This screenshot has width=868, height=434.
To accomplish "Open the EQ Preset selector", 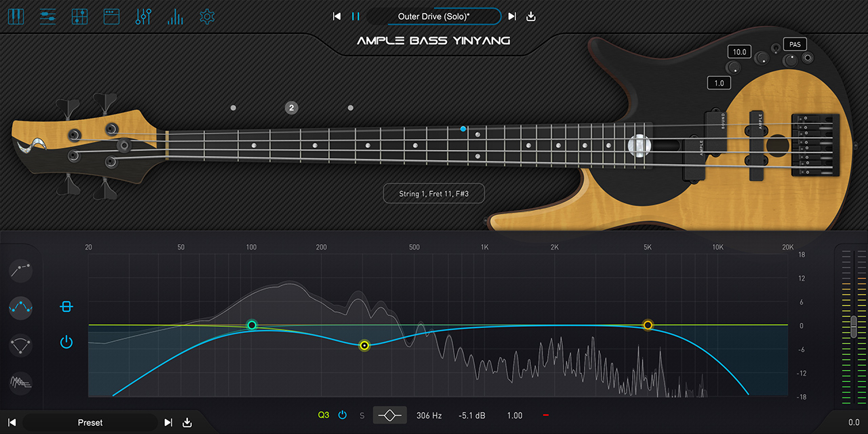I will (x=90, y=422).
